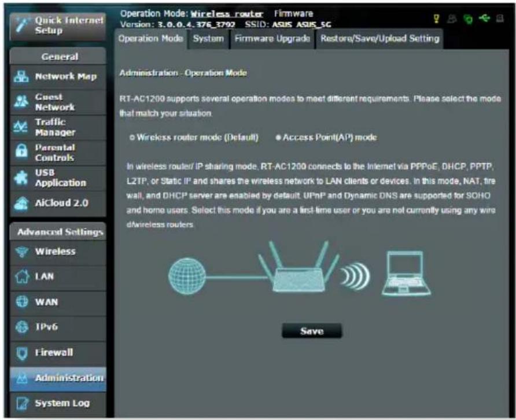
Task: Click the Administration - Operation Mode heading
Action: coord(183,73)
